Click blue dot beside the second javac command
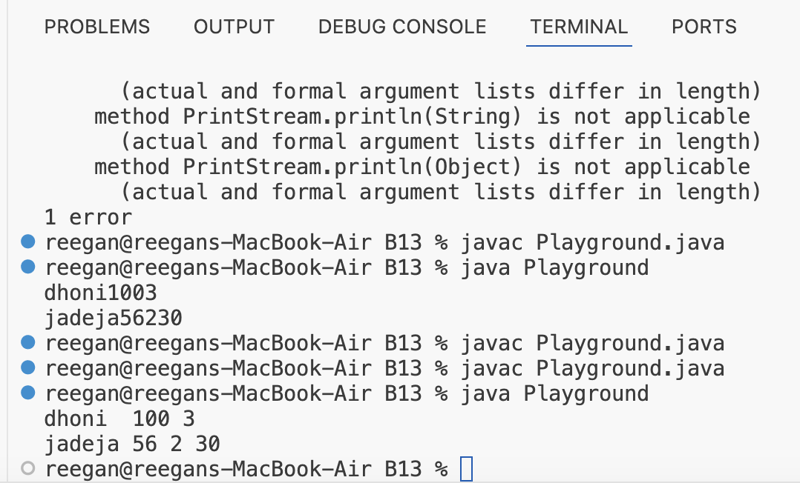The height and width of the screenshot is (483, 800). point(28,343)
